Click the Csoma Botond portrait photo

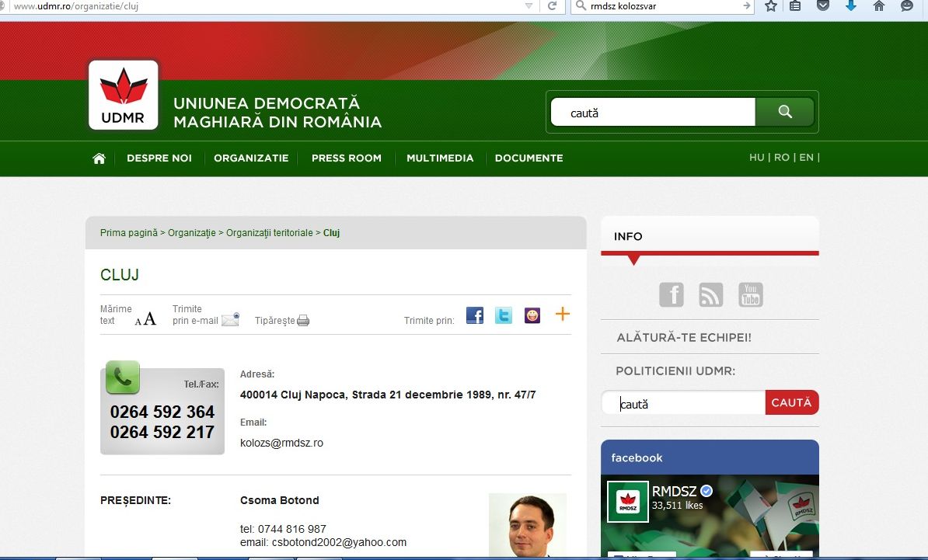527,525
